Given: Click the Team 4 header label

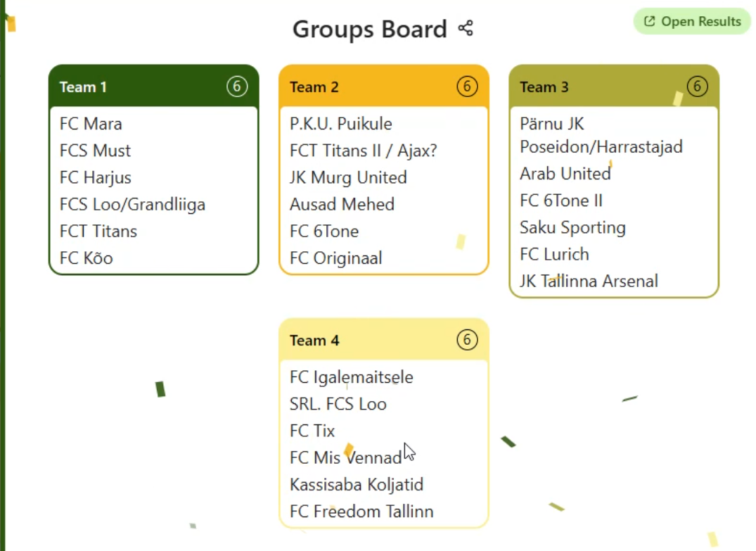Looking at the screenshot, I should pos(314,341).
